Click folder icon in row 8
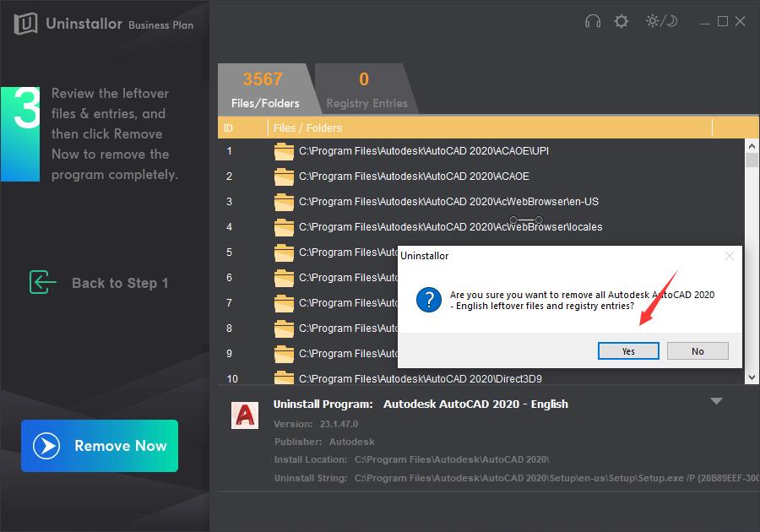This screenshot has height=532, width=760. (284, 328)
